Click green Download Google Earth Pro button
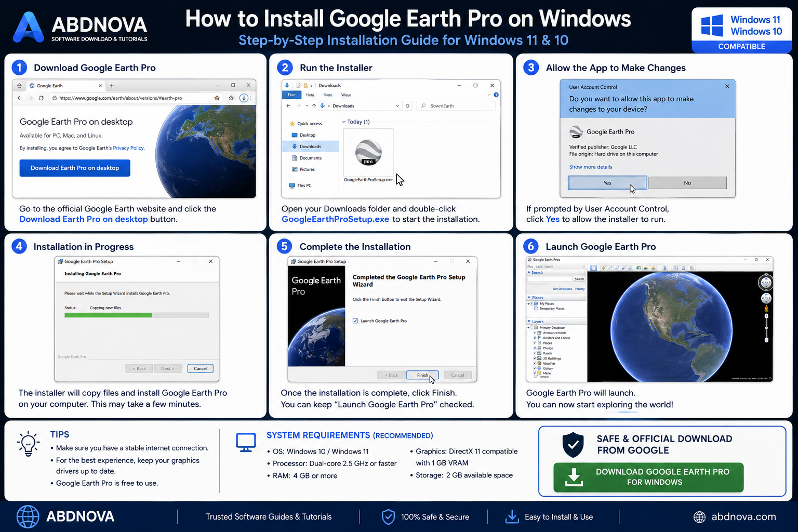This screenshot has width=798, height=532. (648, 477)
